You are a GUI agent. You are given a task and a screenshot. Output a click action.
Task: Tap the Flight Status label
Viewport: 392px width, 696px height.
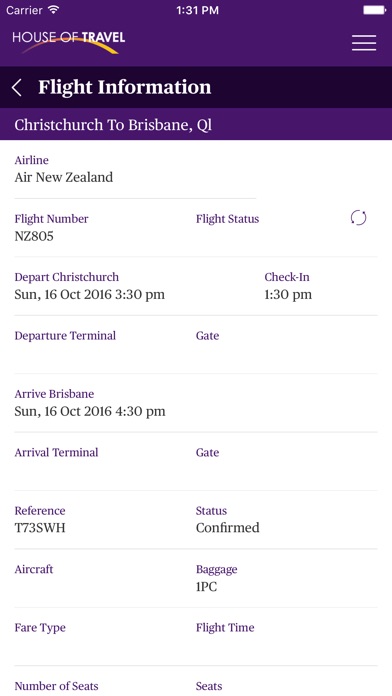point(227,219)
